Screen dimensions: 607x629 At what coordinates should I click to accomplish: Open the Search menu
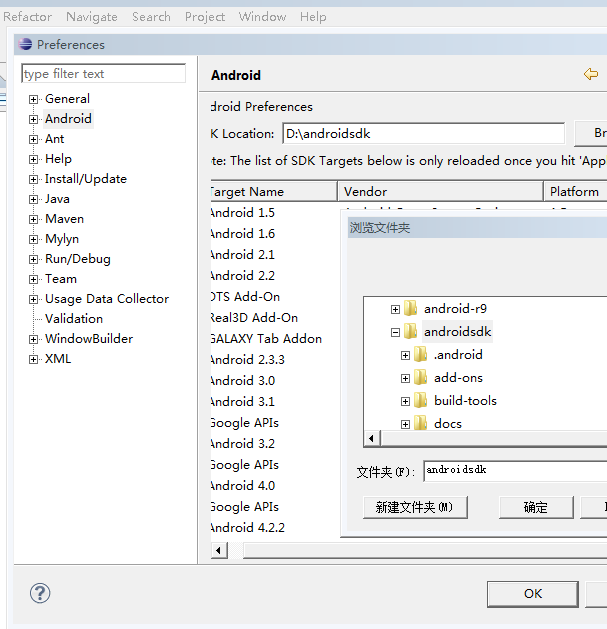tap(151, 17)
